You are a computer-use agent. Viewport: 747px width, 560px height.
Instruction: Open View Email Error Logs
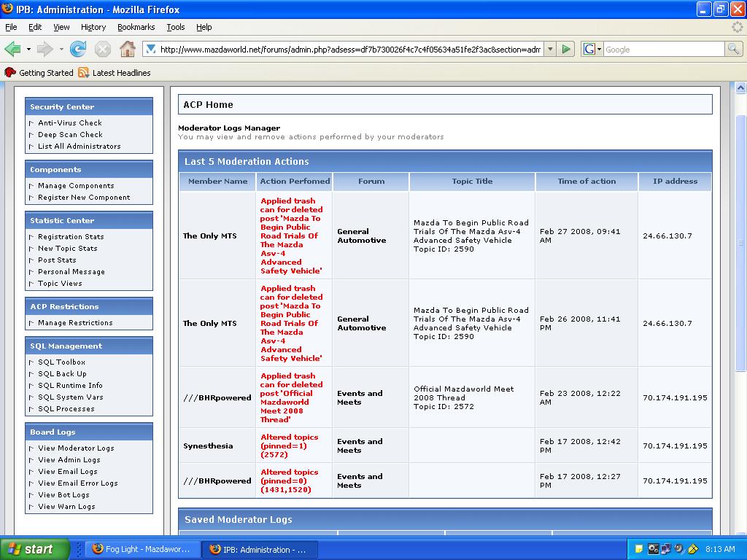point(77,483)
